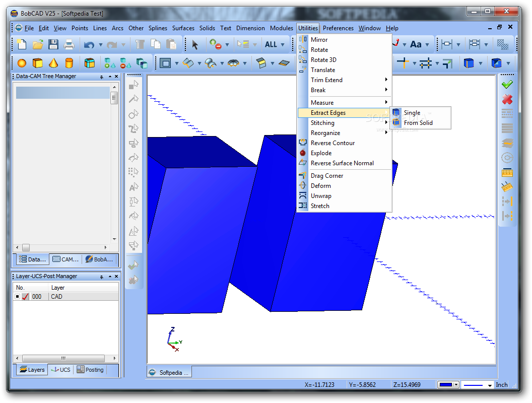The image size is (532, 403).
Task: Open the Preferences menu
Action: [338, 28]
